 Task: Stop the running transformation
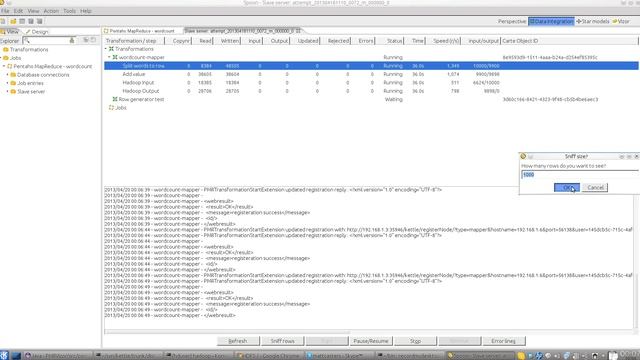coord(415,341)
